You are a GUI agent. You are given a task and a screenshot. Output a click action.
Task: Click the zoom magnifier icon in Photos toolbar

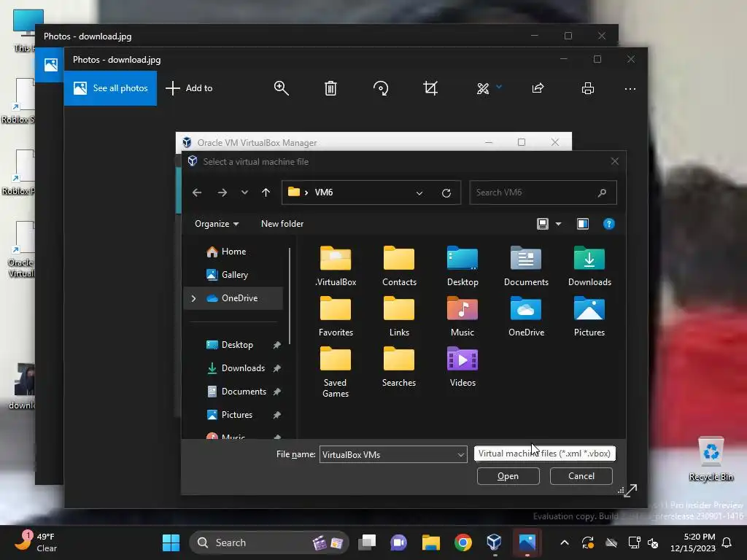coord(281,88)
